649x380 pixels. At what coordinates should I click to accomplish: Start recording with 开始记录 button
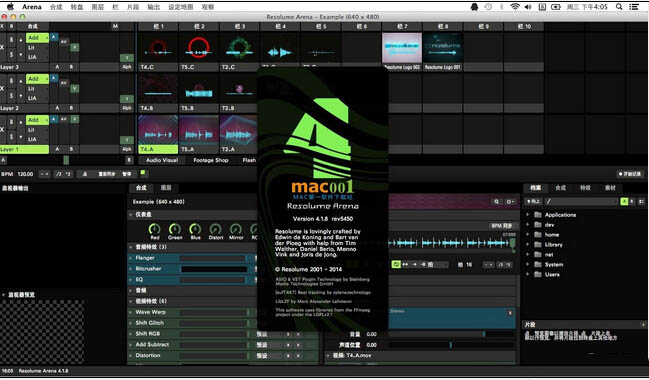(x=630, y=174)
